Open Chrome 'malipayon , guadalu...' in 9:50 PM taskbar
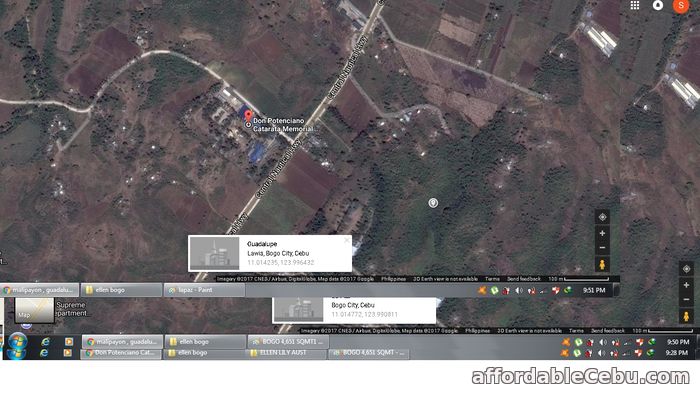Viewport: 700px width, 394px height. pyautogui.click(x=122, y=342)
